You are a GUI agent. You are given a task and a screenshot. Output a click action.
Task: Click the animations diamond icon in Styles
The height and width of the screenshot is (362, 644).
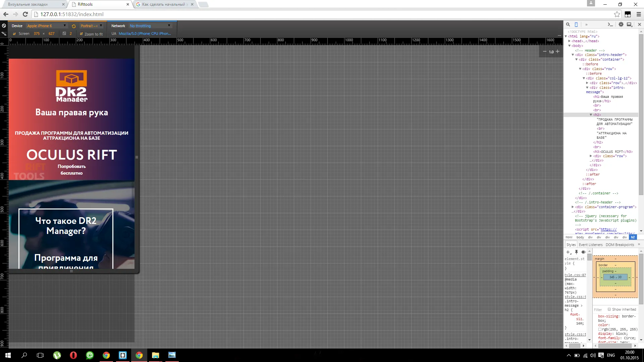583,252
